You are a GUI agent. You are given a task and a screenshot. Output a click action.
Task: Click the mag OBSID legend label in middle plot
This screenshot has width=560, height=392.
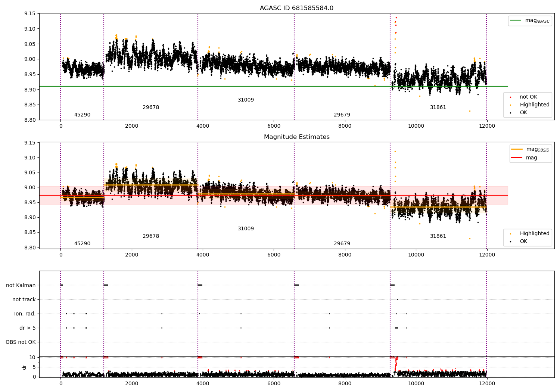click(x=538, y=149)
